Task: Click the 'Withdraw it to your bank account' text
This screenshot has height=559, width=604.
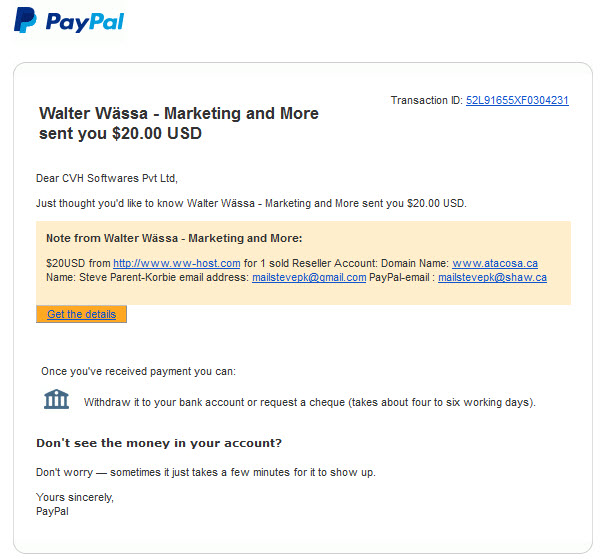Action: [x=310, y=402]
